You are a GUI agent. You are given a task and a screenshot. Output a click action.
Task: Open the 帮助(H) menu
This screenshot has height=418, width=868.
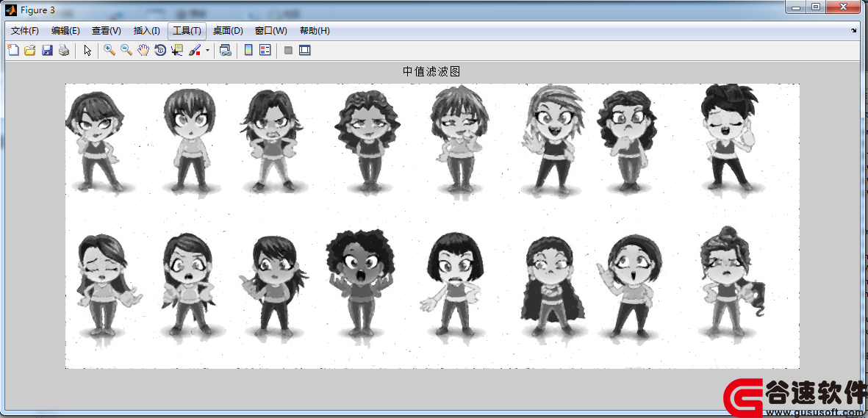click(x=315, y=31)
